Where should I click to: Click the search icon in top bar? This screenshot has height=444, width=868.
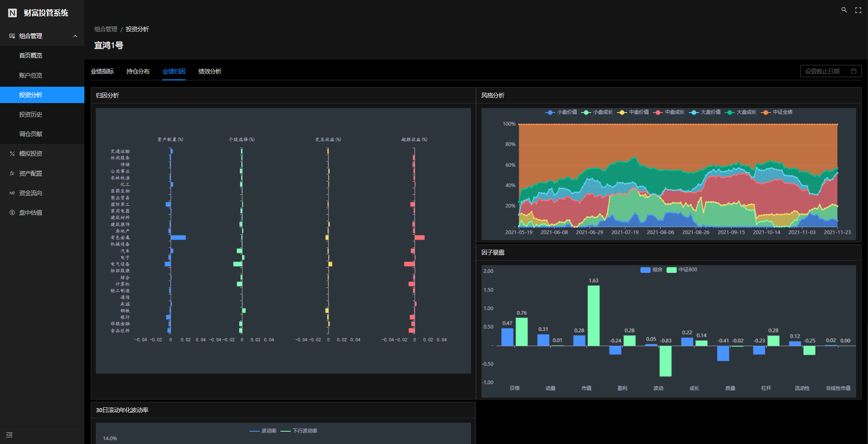click(x=844, y=10)
